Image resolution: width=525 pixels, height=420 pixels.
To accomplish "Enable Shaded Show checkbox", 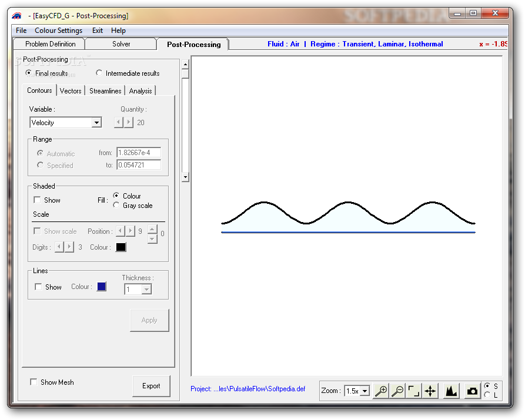I will pos(37,200).
